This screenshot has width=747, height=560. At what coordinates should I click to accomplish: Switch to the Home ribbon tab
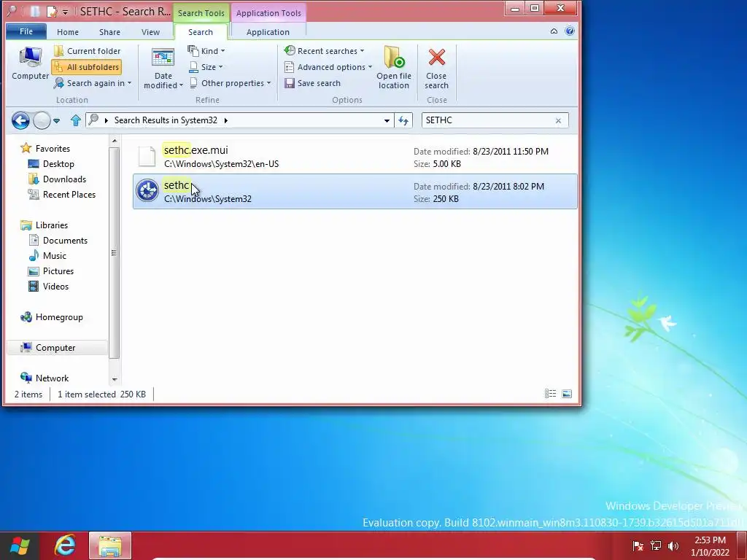(x=68, y=32)
